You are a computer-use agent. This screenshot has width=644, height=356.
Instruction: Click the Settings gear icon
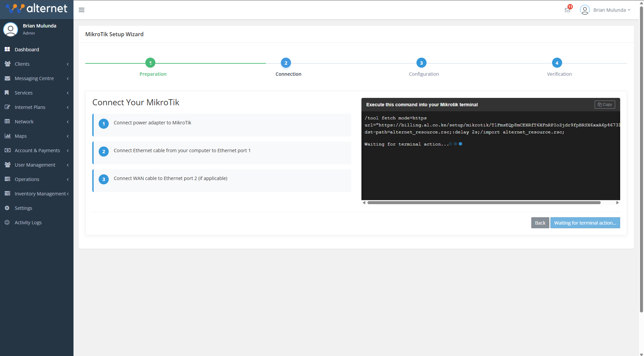7,208
